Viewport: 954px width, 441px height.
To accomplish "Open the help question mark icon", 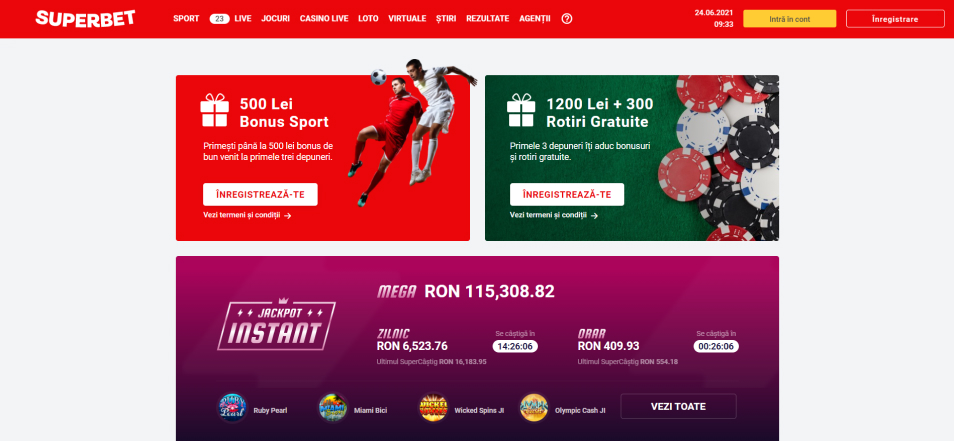I will point(566,19).
